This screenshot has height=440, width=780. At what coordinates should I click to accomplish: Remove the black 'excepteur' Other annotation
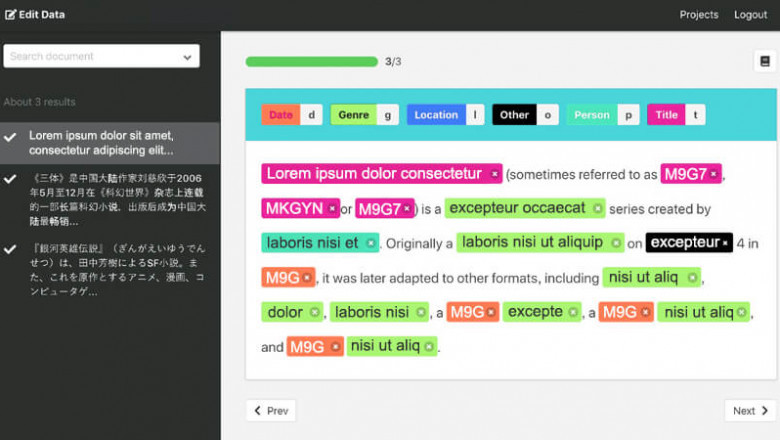(x=725, y=243)
